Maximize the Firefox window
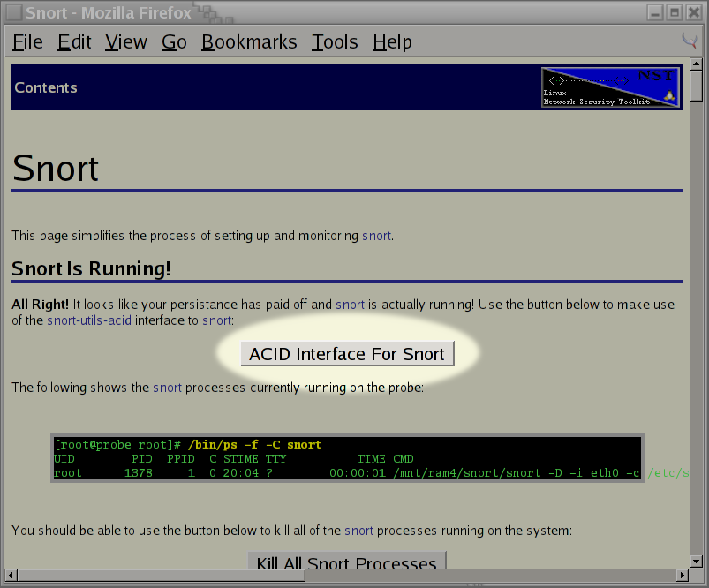 point(674,12)
